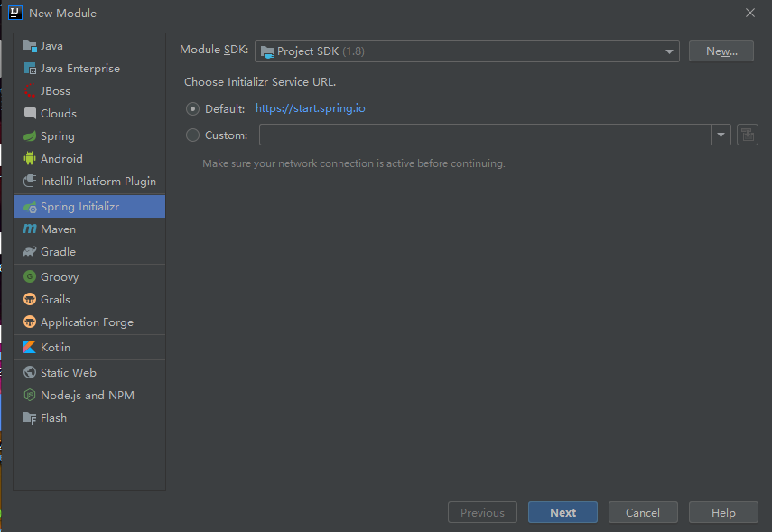Click the Previous button
Viewport: 772px width, 532px height.
482,512
